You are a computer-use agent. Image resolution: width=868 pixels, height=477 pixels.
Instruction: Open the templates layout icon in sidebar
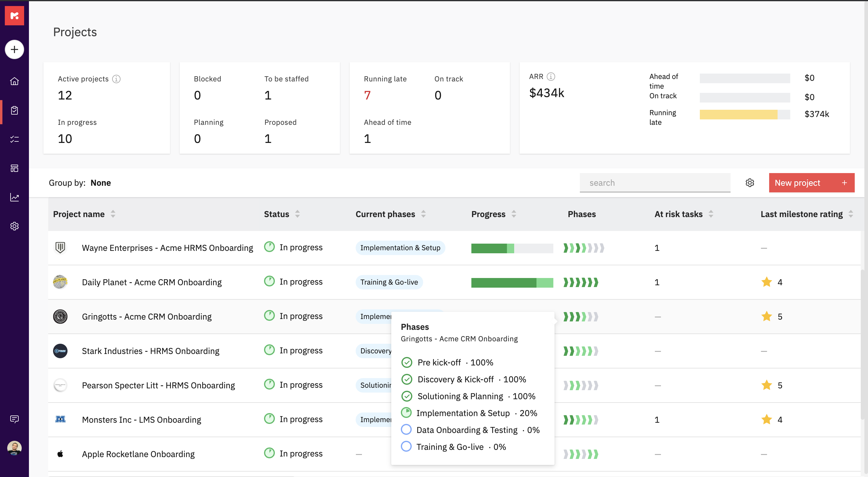click(14, 168)
